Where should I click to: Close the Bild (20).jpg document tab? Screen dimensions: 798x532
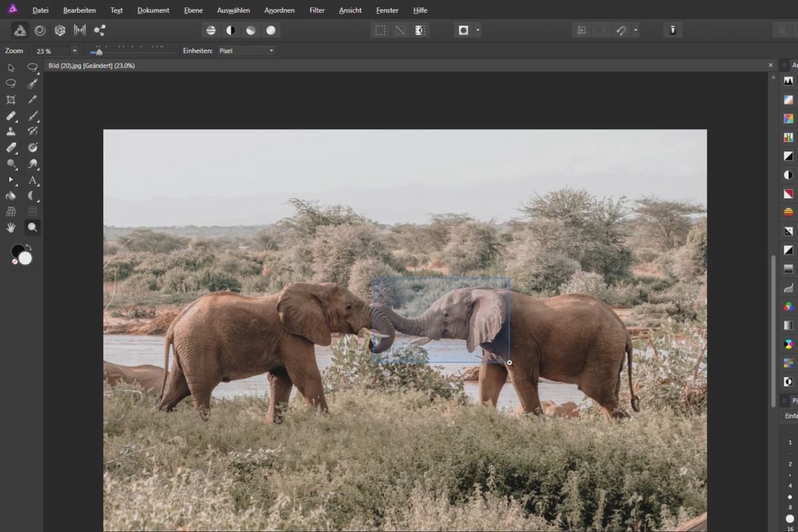coord(771,65)
